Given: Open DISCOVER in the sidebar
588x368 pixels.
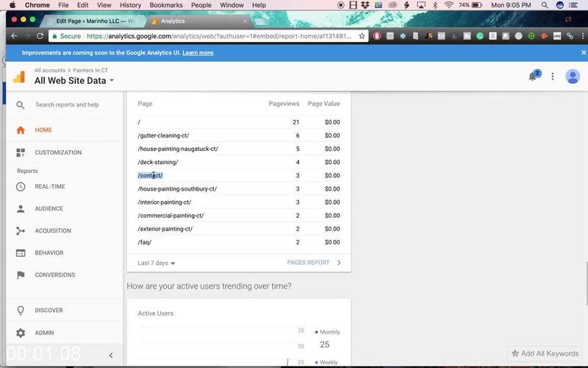Looking at the screenshot, I should click(65, 311).
